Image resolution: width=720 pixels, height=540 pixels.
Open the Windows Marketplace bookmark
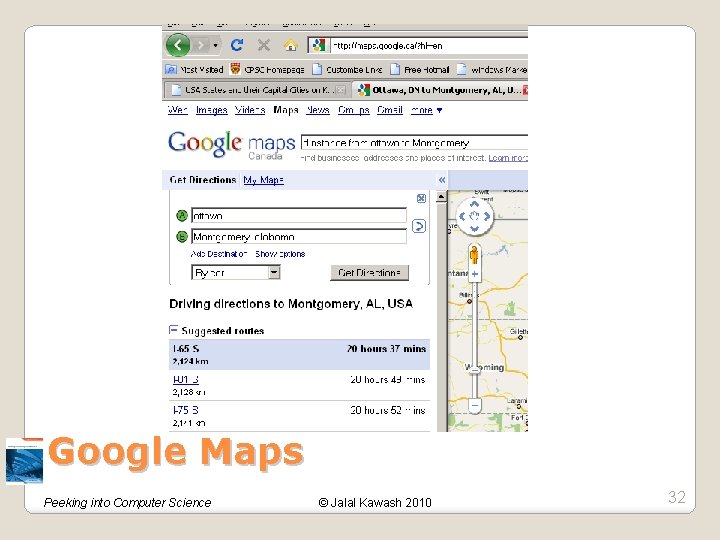click(492, 69)
